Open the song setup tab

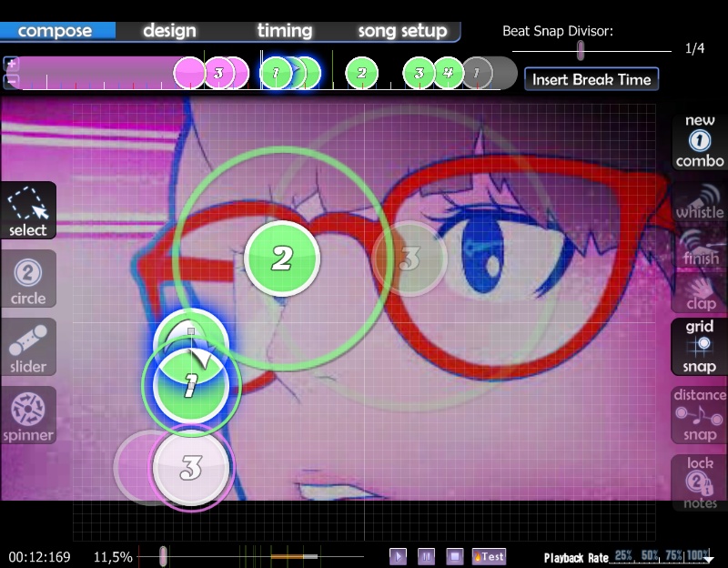tap(402, 31)
